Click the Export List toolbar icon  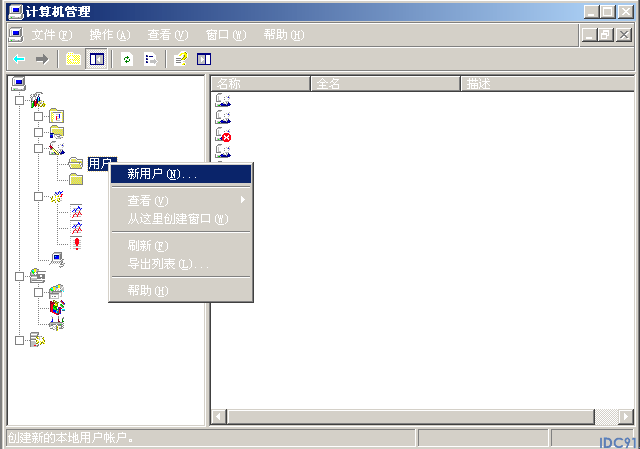pyautogui.click(x=151, y=60)
